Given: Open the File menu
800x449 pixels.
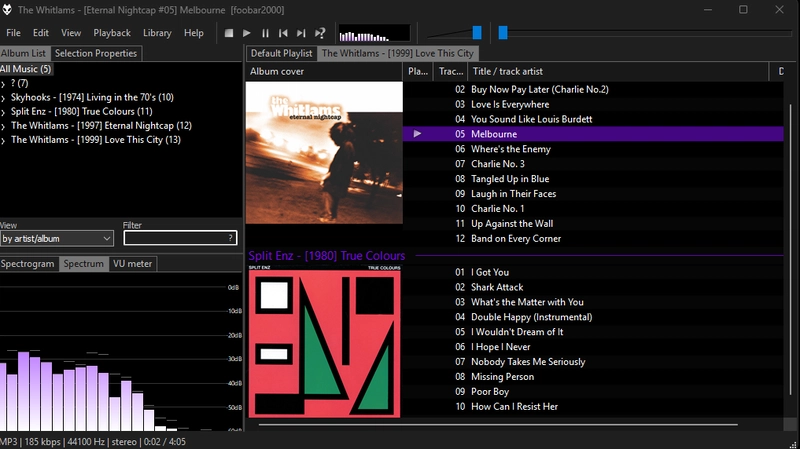Looking at the screenshot, I should (x=13, y=33).
